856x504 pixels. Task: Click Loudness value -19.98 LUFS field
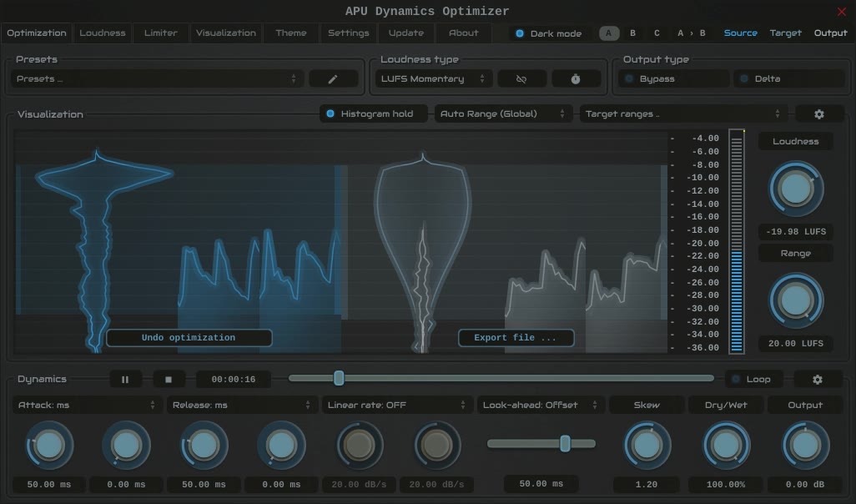pos(795,231)
